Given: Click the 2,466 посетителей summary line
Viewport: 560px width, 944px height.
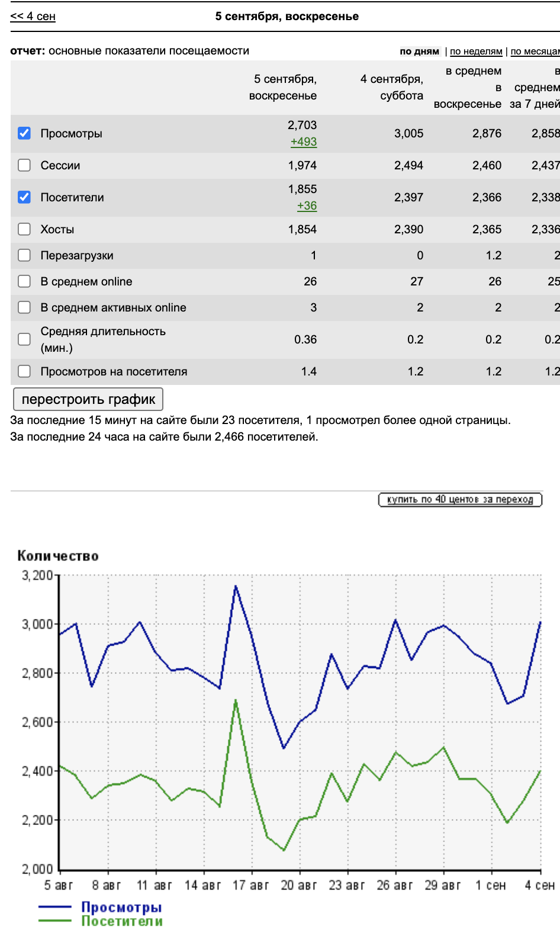Looking at the screenshot, I should tap(164, 436).
